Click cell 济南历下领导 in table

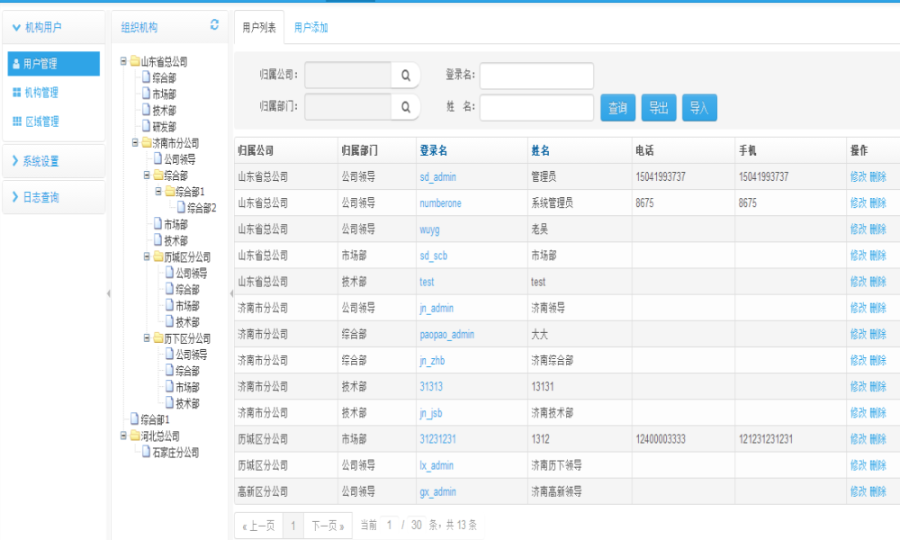[556, 465]
